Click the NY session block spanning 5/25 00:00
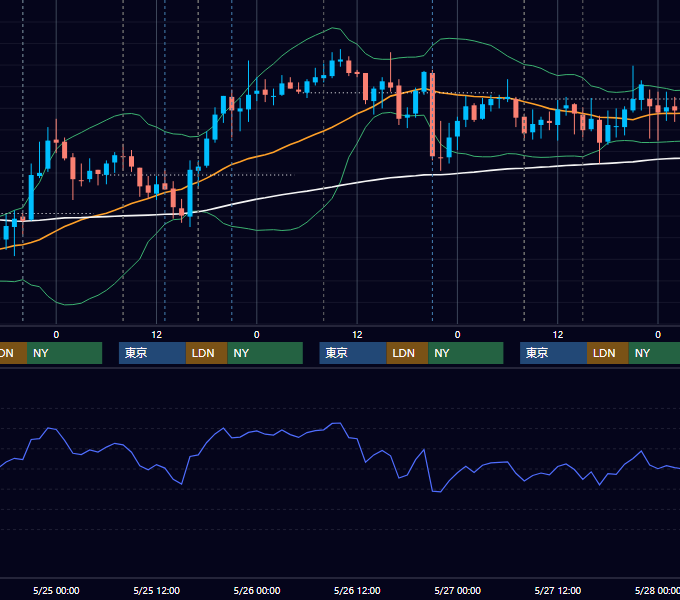The image size is (680, 600). click(64, 353)
